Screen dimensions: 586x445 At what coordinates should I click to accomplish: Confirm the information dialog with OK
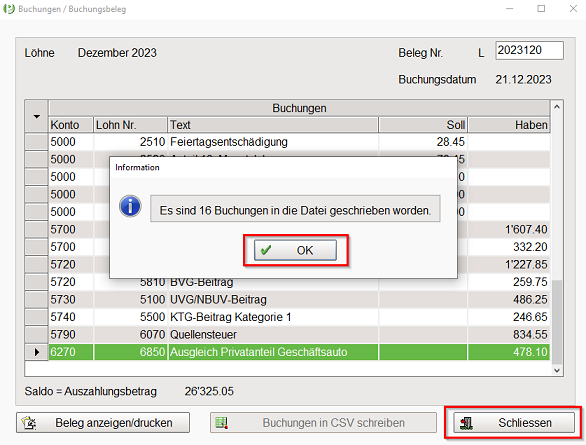click(x=295, y=250)
